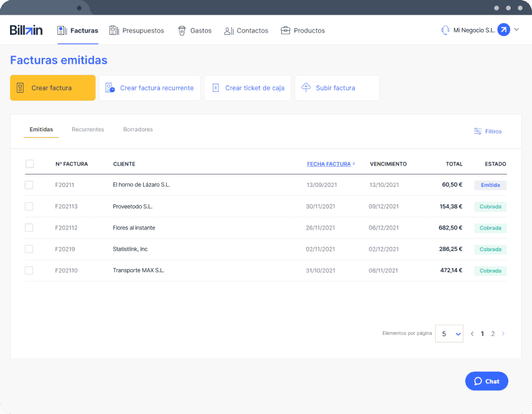Open the Contactos section
The image size is (532, 414).
pyautogui.click(x=246, y=31)
